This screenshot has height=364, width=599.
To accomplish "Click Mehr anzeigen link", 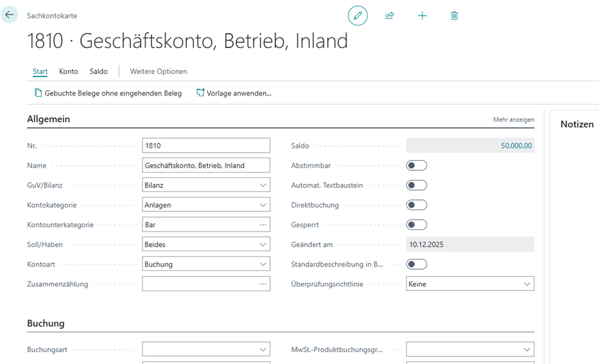I will [x=513, y=120].
